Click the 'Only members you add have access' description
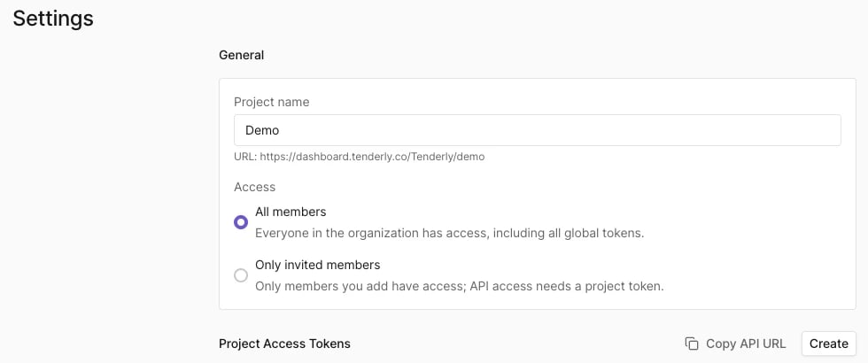The height and width of the screenshot is (363, 868). (459, 287)
